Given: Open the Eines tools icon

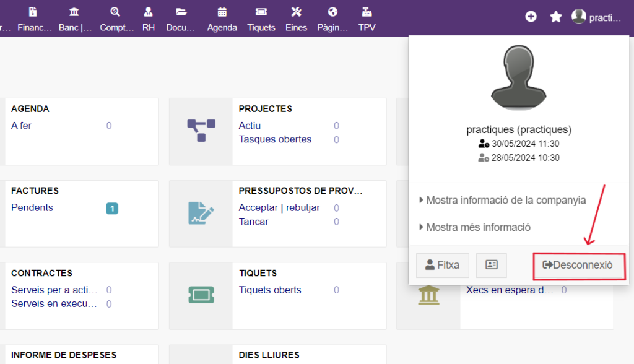Looking at the screenshot, I should pyautogui.click(x=297, y=12).
